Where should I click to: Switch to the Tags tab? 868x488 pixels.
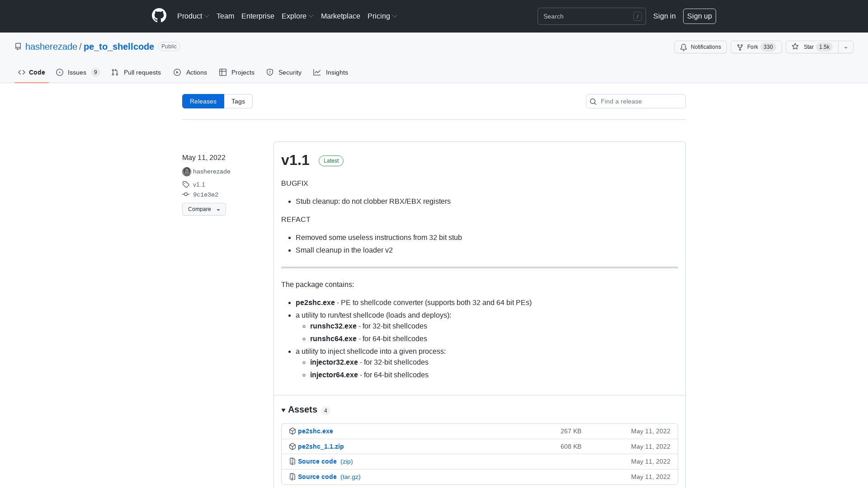tap(238, 101)
